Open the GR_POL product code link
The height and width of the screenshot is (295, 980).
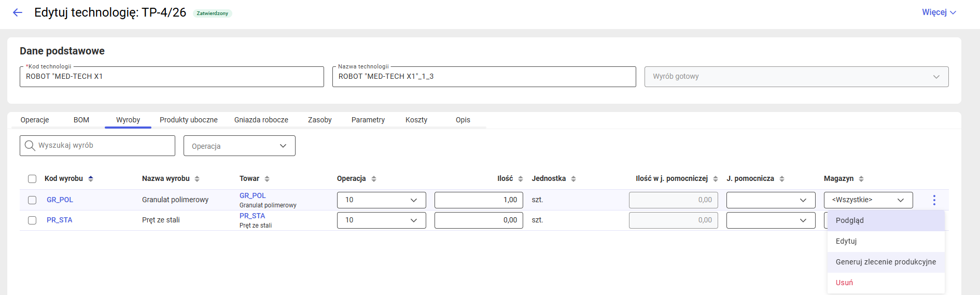point(60,200)
